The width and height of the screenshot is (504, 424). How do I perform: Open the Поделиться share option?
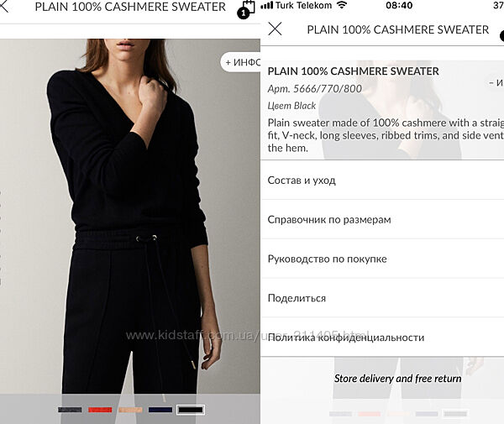(382, 298)
